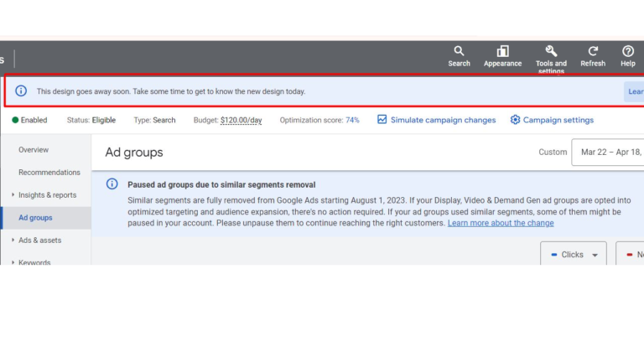Open the Clicks metric dropdown
Viewport: 644px width, 362px height.
pyautogui.click(x=574, y=253)
